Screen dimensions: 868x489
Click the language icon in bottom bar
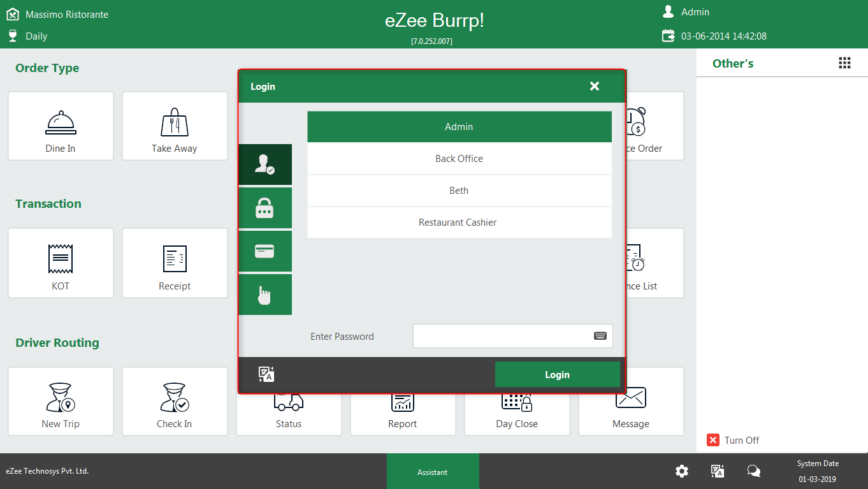click(x=718, y=471)
